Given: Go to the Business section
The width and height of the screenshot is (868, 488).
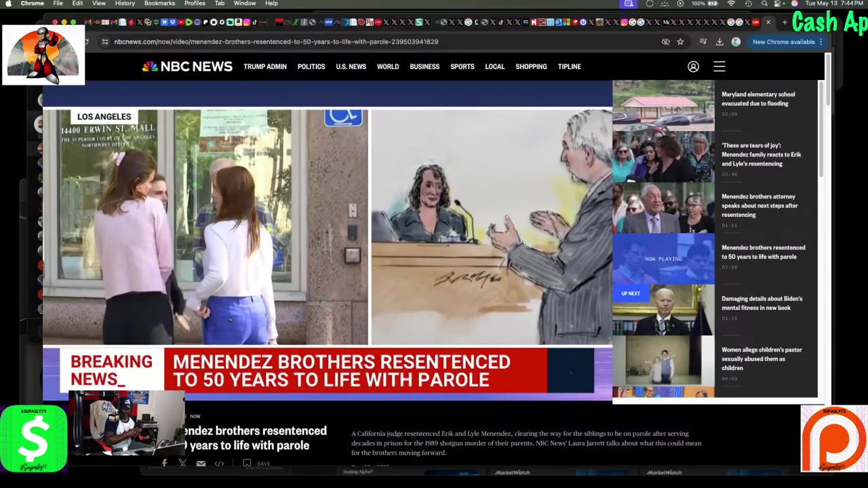Looking at the screenshot, I should [425, 66].
